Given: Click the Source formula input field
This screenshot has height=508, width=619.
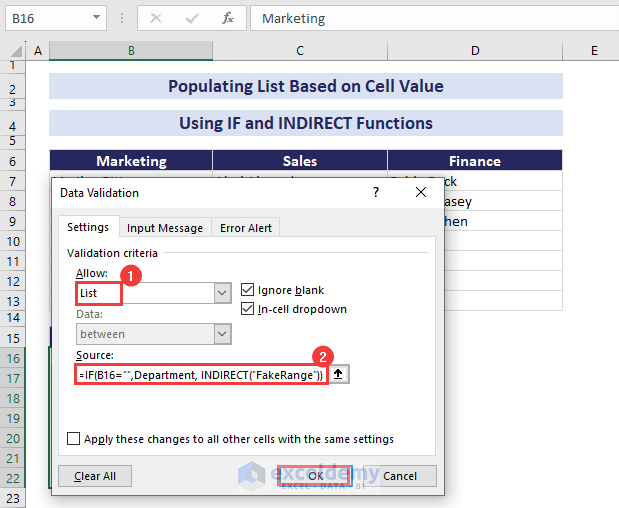Looking at the screenshot, I should (x=200, y=374).
